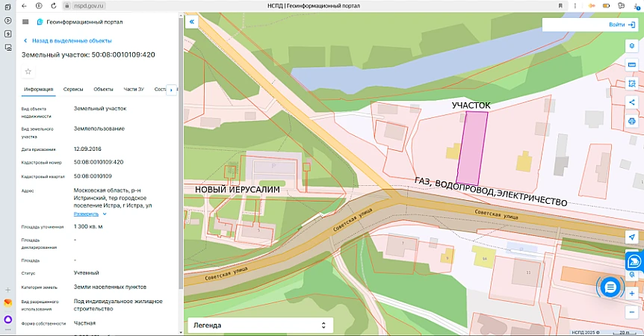Collapse the left information panel
Viewport: 644px width, 336px height.
(x=191, y=22)
